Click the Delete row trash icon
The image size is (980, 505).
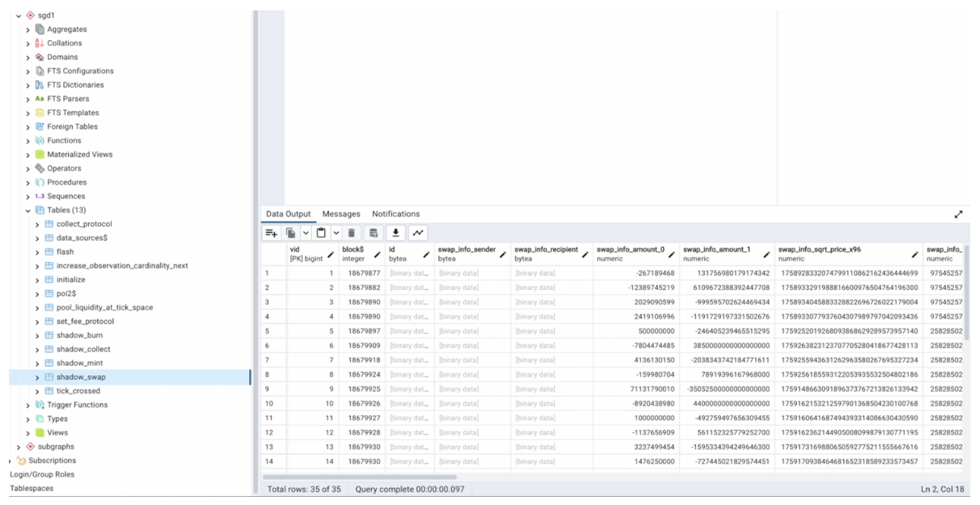pos(352,233)
